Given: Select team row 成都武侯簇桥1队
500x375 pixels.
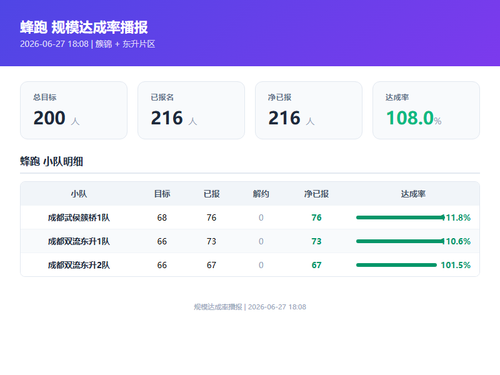Looking at the screenshot, I should pos(250,217).
